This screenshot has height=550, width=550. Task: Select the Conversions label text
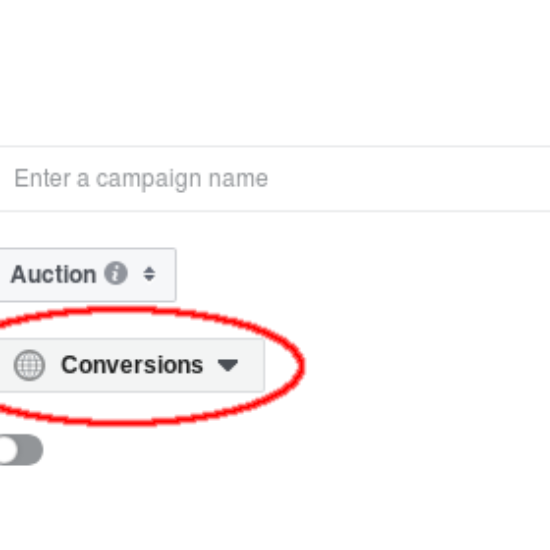(x=132, y=365)
